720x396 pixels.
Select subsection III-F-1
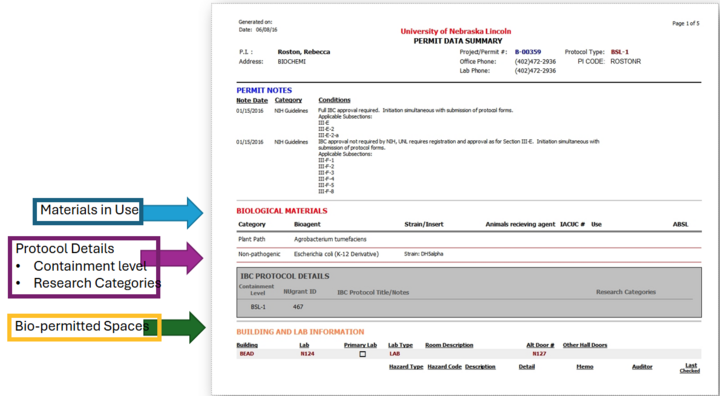click(326, 160)
